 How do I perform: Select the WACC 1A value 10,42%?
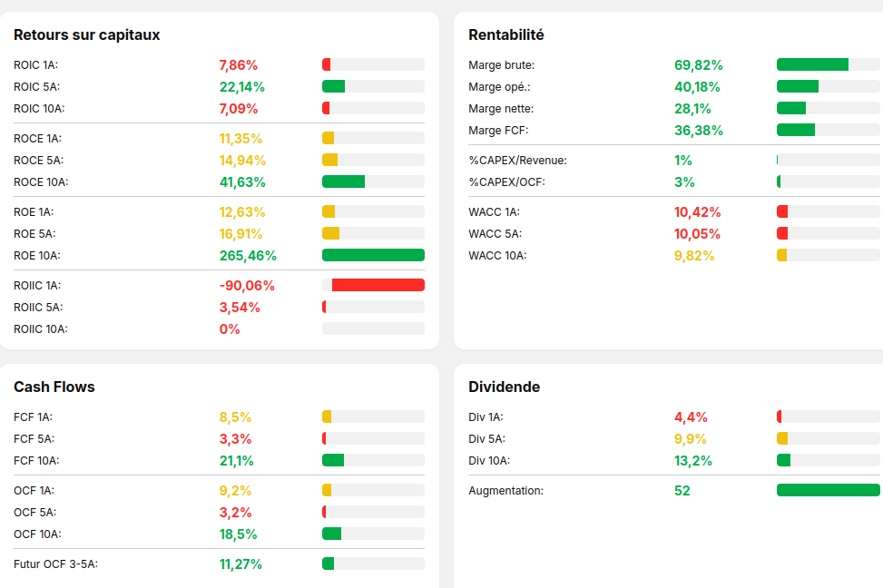click(697, 211)
